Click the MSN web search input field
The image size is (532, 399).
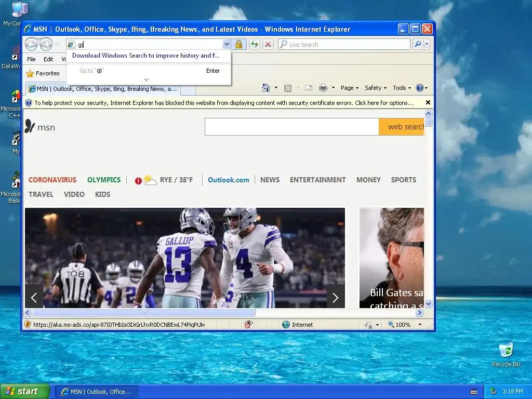(x=292, y=127)
